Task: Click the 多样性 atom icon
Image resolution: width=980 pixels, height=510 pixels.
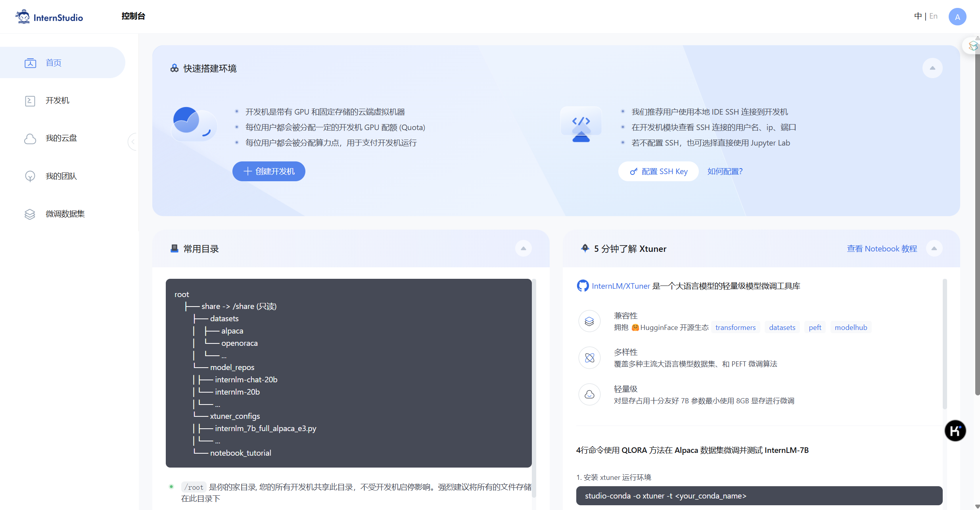Action: [589, 358]
